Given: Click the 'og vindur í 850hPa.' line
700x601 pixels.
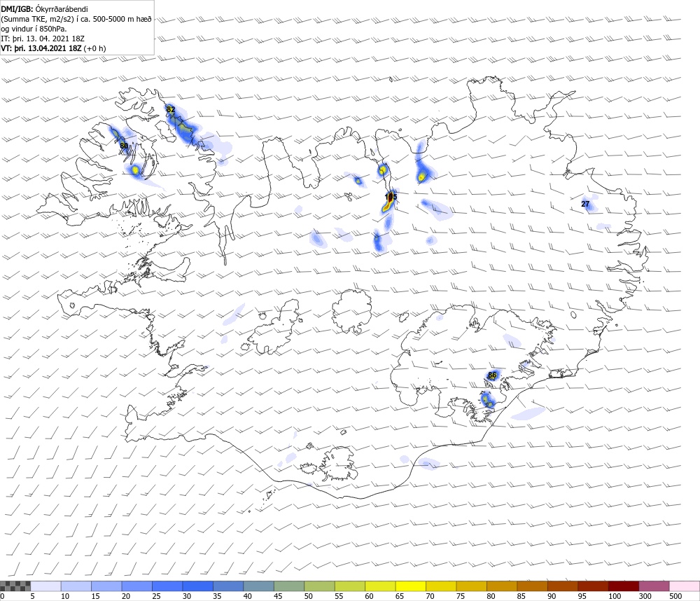Looking at the screenshot, I should [x=34, y=29].
